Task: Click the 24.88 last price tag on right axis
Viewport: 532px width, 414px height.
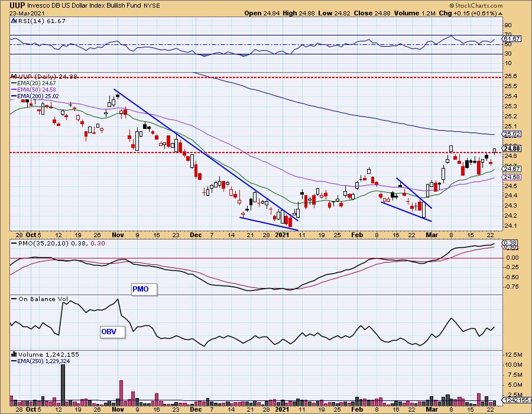Action: tap(512, 148)
